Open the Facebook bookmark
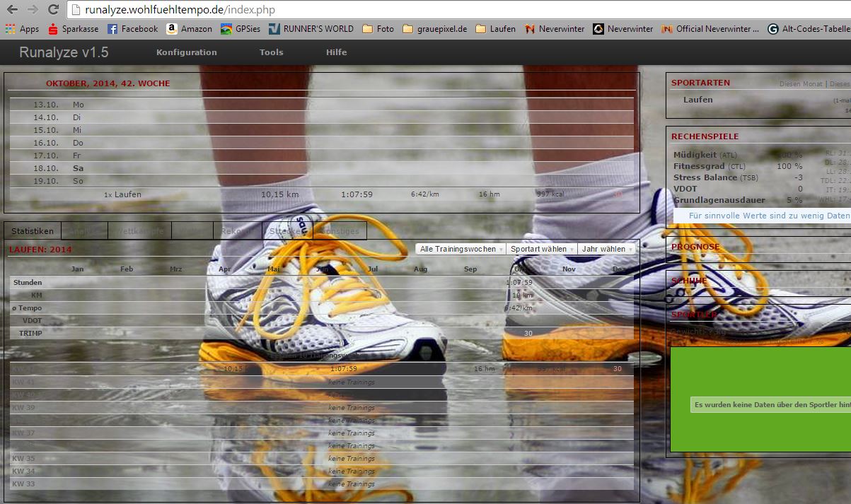 tap(132, 29)
